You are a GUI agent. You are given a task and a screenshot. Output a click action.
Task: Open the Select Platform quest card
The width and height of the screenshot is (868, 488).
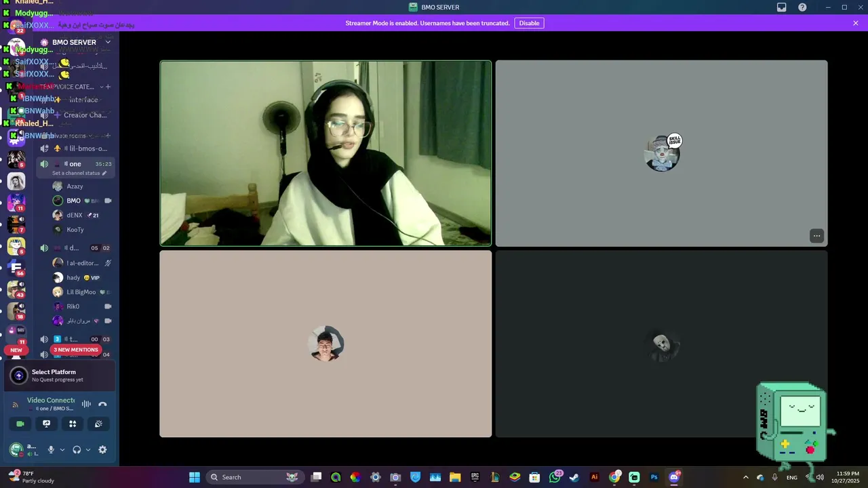(x=60, y=375)
